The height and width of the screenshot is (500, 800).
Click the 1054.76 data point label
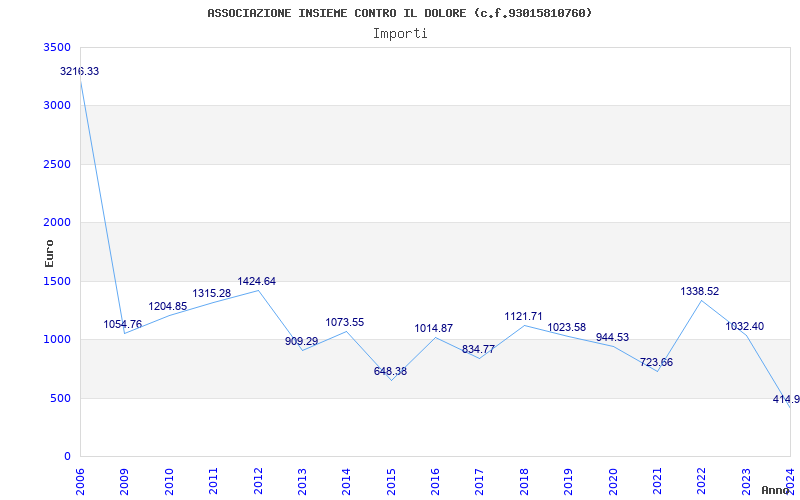click(123, 325)
